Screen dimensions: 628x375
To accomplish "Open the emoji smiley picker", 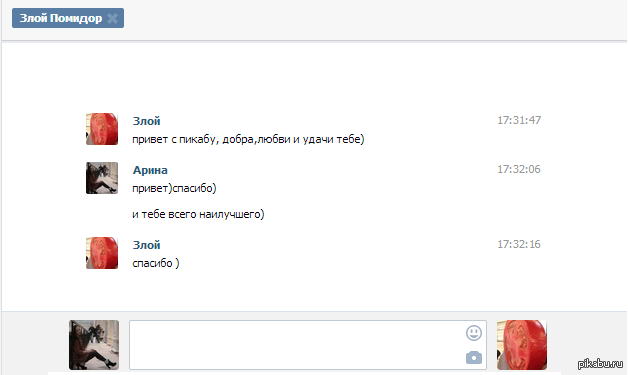I will [474, 333].
